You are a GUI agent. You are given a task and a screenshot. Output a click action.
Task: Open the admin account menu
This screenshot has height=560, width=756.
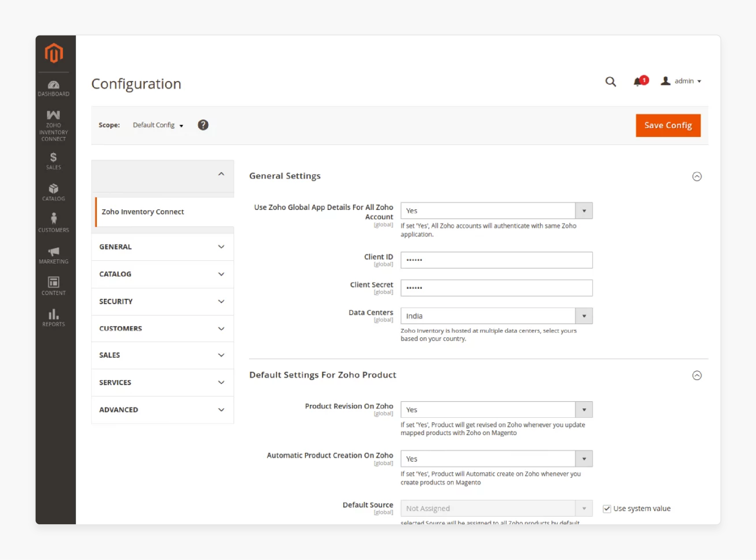681,81
